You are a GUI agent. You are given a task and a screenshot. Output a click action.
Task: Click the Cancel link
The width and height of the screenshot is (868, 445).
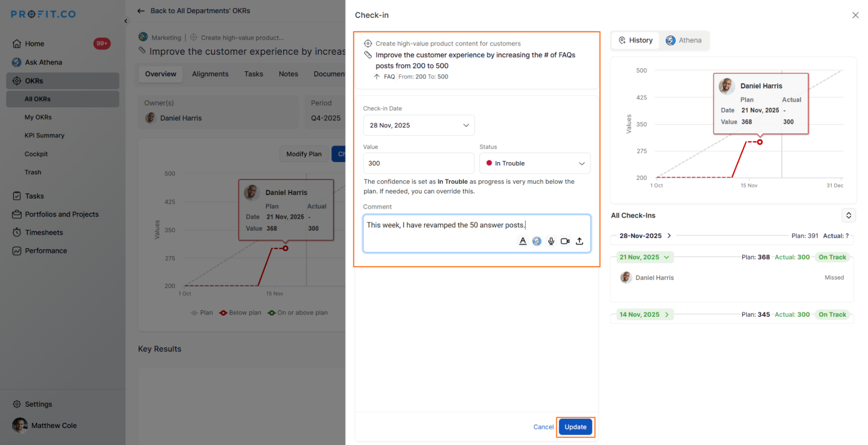[x=543, y=427]
